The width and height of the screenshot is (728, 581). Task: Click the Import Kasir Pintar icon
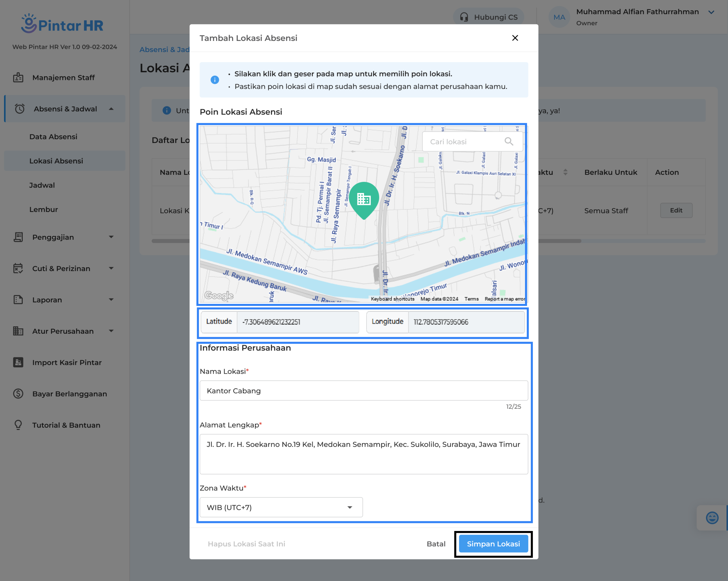click(x=18, y=362)
